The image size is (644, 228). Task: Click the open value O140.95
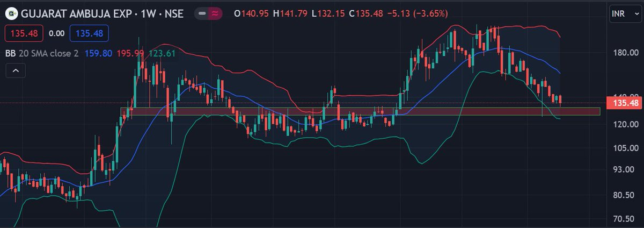(x=252, y=13)
